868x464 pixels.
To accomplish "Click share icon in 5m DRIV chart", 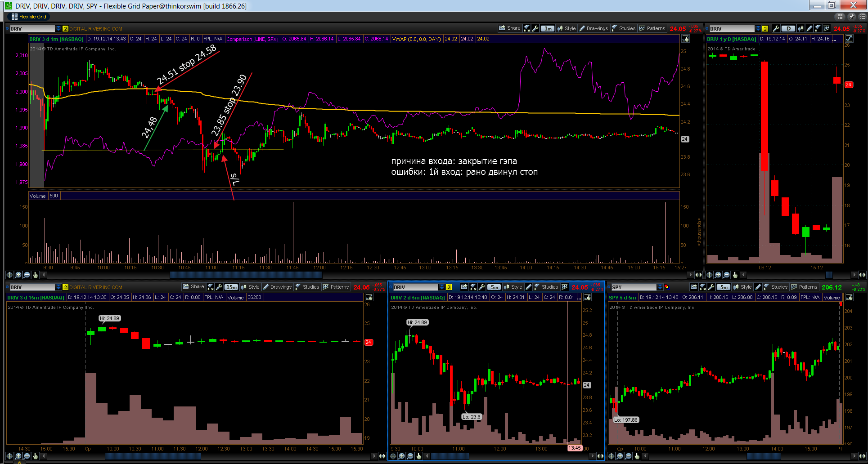I will pos(464,287).
